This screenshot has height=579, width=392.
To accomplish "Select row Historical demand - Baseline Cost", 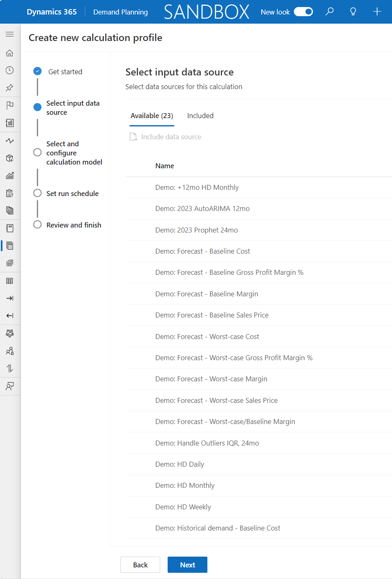I will pos(259,528).
